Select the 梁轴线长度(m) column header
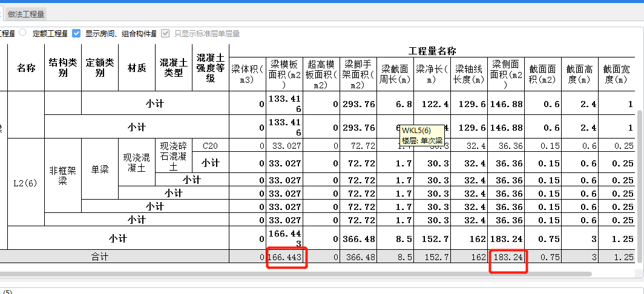Image resolution: width=644 pixels, height=294 pixels. (x=470, y=74)
